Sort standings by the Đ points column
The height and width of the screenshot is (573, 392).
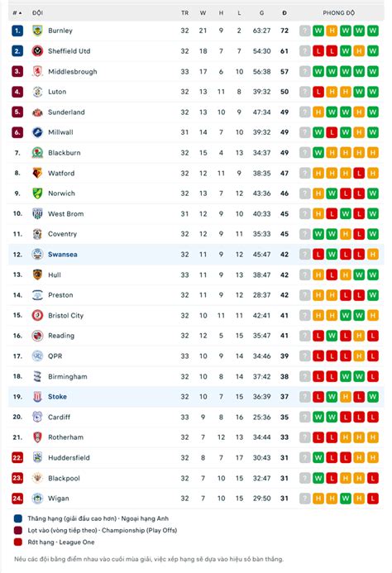pyautogui.click(x=284, y=12)
